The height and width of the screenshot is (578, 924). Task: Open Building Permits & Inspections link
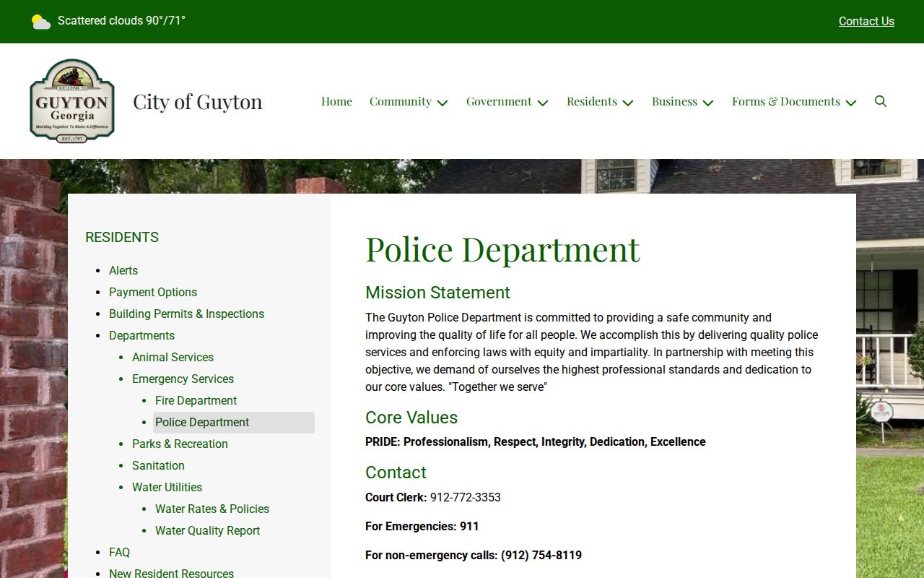[186, 314]
